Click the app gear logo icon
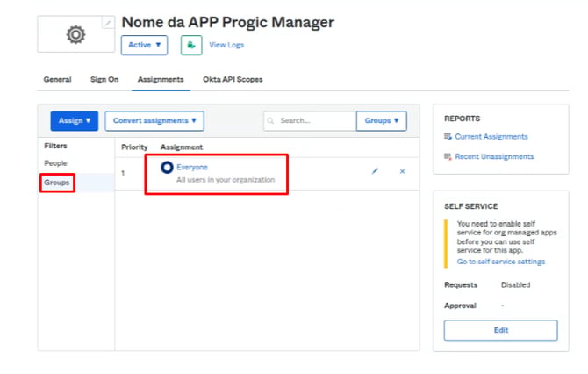Image resolution: width=588 pixels, height=374 pixels. pos(75,35)
